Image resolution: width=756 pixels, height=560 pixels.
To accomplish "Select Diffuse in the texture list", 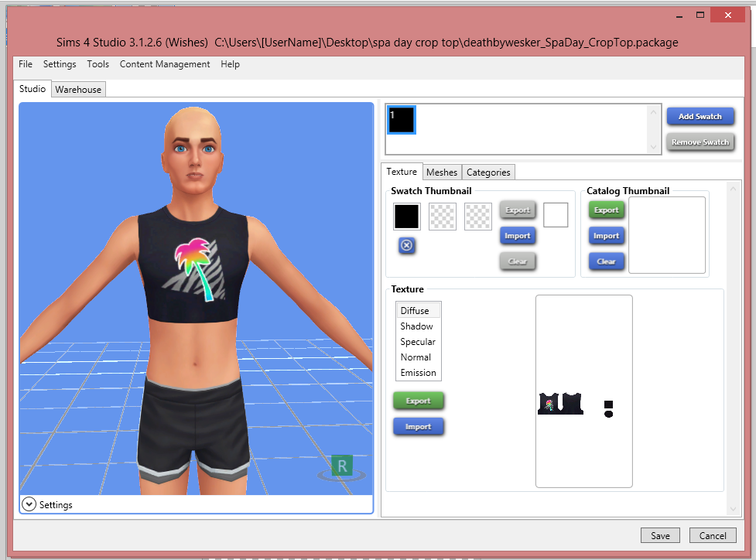I will tap(419, 311).
